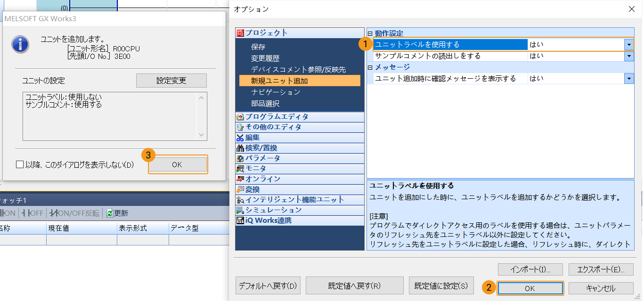
Task: Click empty 現在値 cell in watch table
Action: tap(82, 239)
